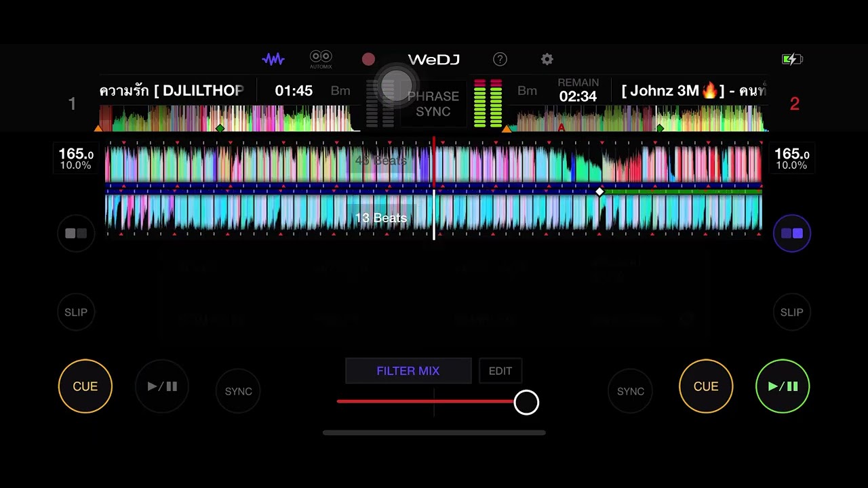The width and height of the screenshot is (868, 488).
Task: Tap the WeDJ logo
Action: [434, 60]
